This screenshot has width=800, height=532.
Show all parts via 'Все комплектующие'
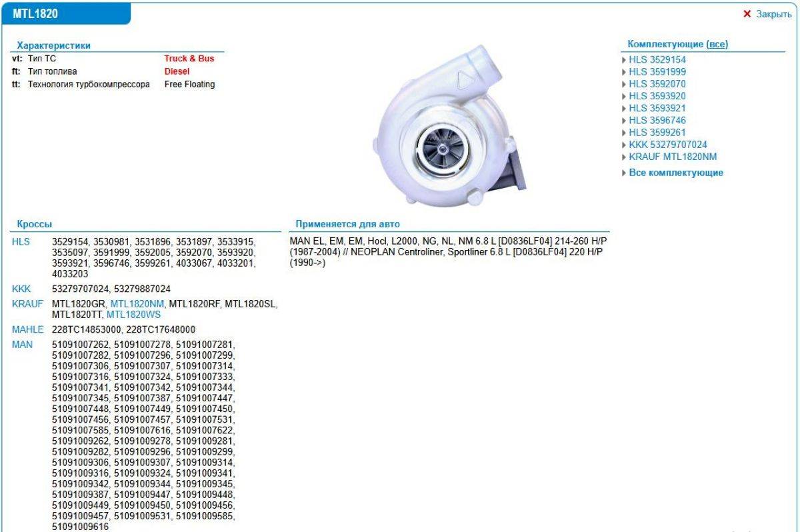coord(676,173)
